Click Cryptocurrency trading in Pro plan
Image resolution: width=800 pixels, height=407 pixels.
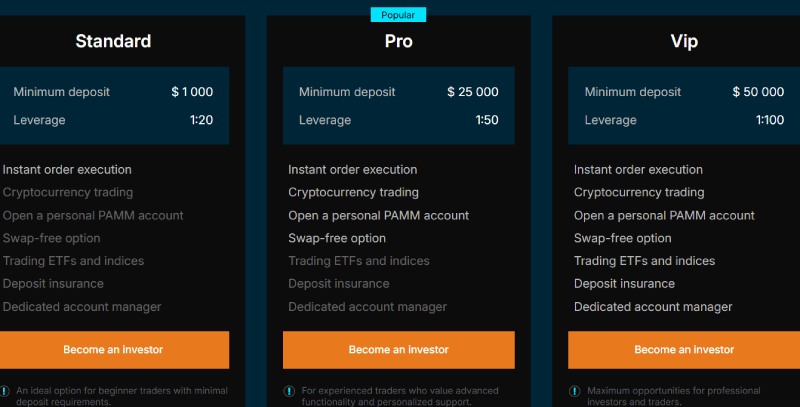353,192
